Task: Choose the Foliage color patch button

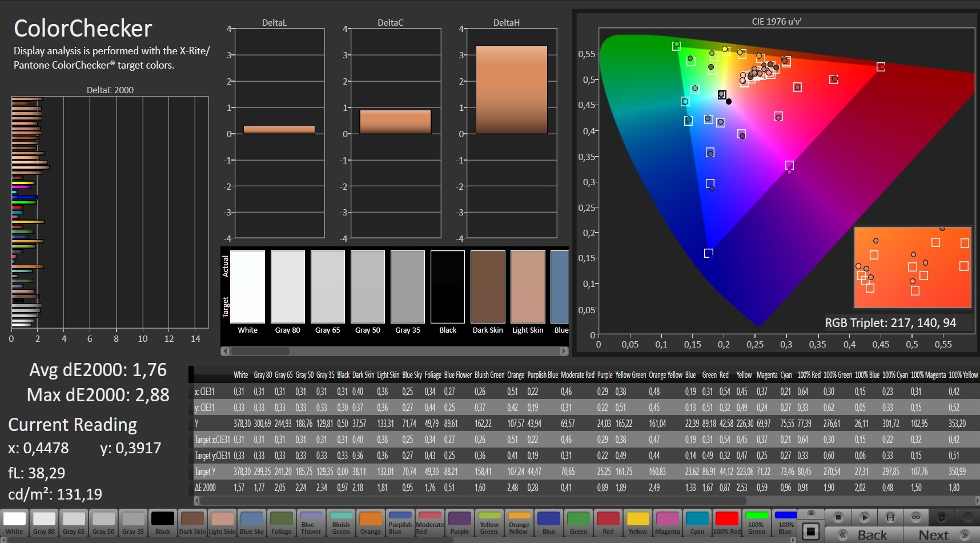Action: (x=281, y=523)
